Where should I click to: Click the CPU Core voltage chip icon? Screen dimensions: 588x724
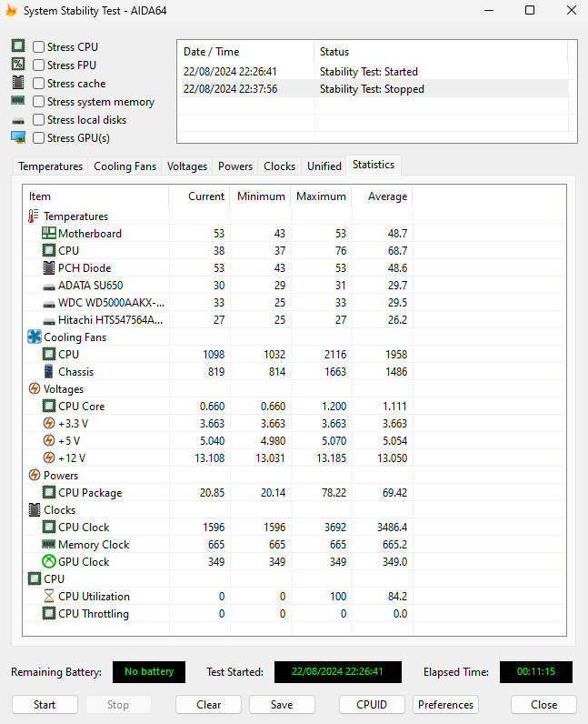48,406
